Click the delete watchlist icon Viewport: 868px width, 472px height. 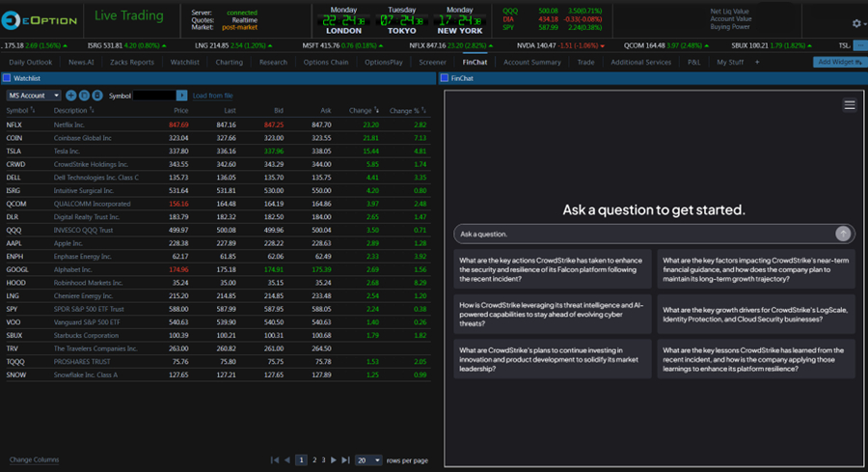[97, 96]
